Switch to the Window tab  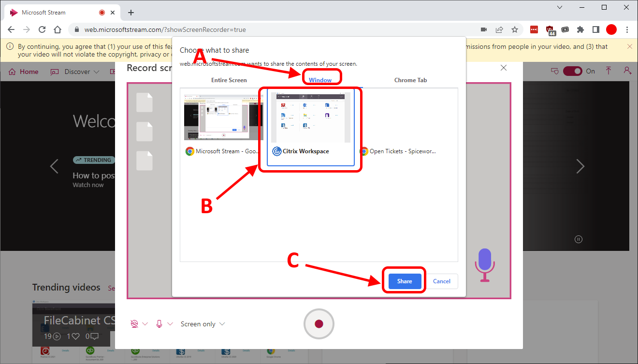[x=320, y=80]
